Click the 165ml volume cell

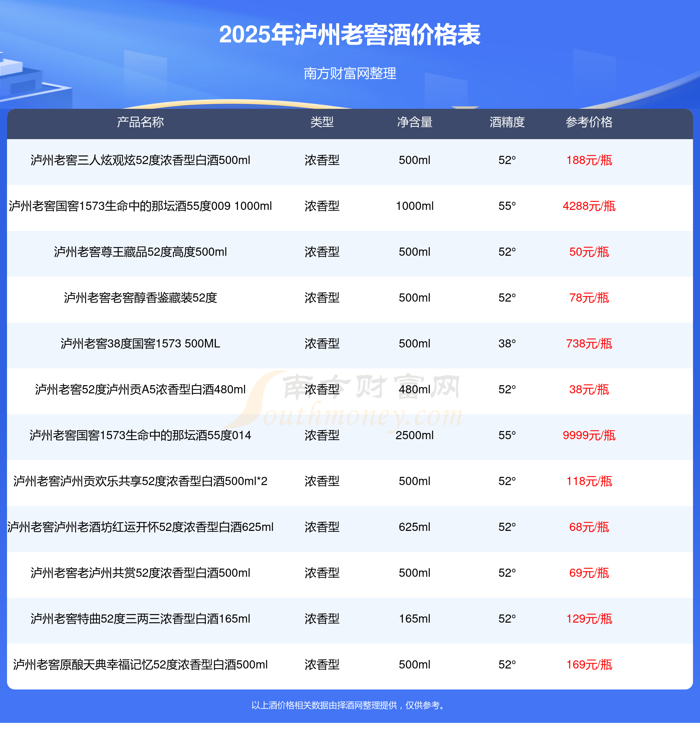pyautogui.click(x=415, y=619)
